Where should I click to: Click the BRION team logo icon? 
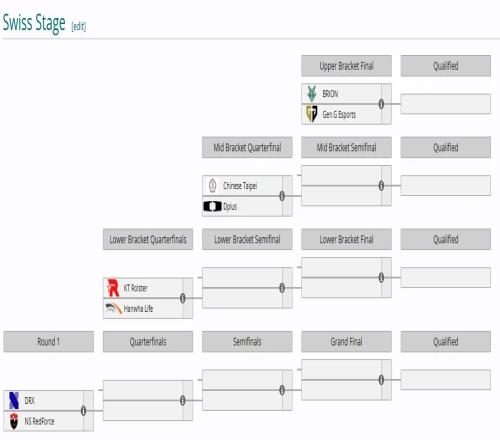(x=312, y=94)
